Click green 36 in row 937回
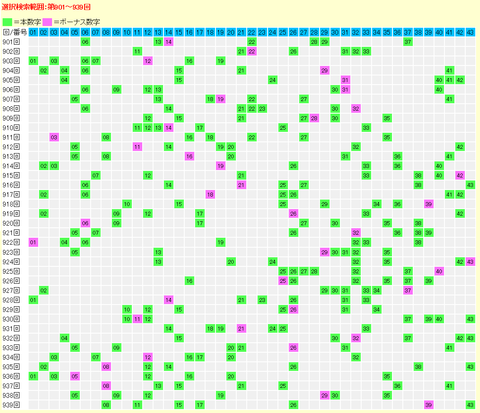This screenshot has height=413, width=480. click(397, 386)
